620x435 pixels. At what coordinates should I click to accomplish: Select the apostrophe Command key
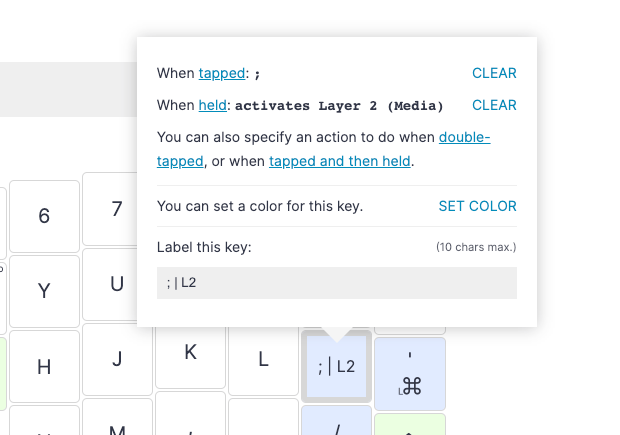coord(410,374)
